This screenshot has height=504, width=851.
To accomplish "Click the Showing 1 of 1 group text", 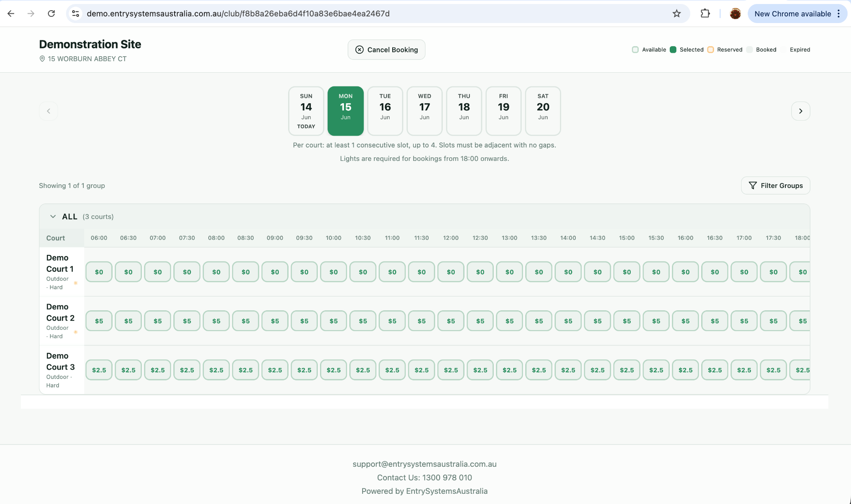I will point(72,186).
